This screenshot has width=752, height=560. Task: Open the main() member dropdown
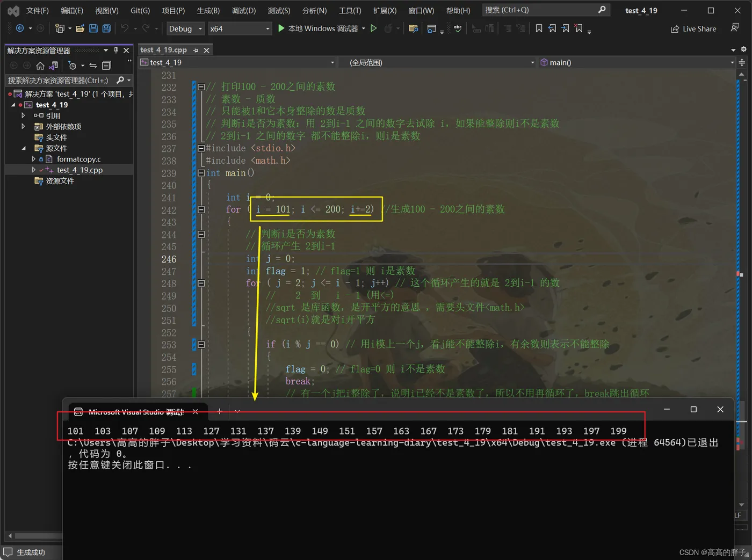click(x=637, y=62)
